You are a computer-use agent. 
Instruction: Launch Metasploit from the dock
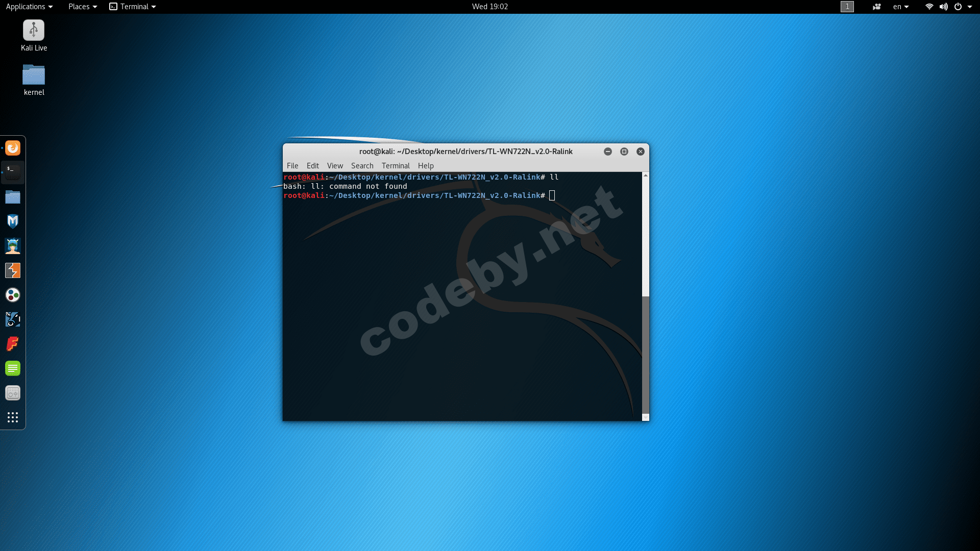[x=13, y=221]
